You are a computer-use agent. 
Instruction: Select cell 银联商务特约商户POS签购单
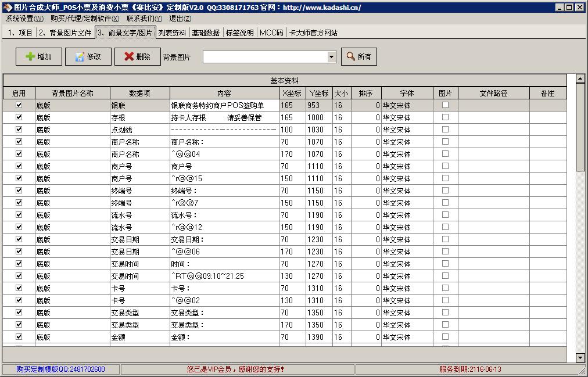224,105
